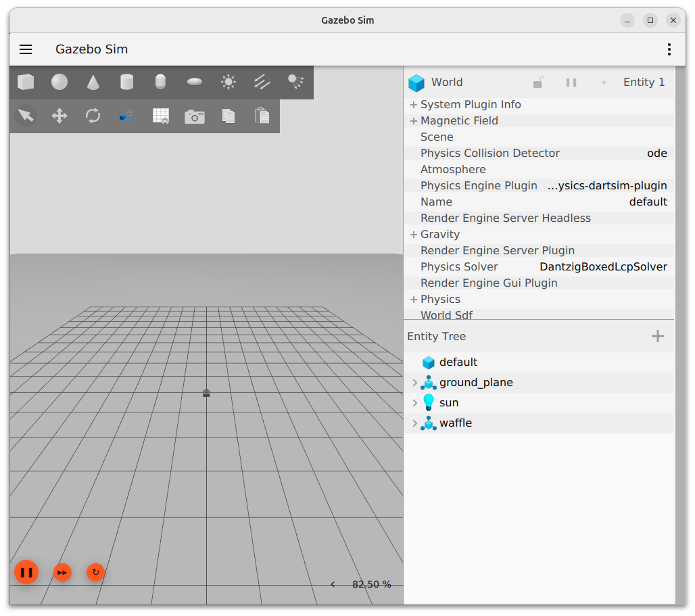Add a capsule shape to scene
This screenshot has height=616, width=695.
[160, 82]
